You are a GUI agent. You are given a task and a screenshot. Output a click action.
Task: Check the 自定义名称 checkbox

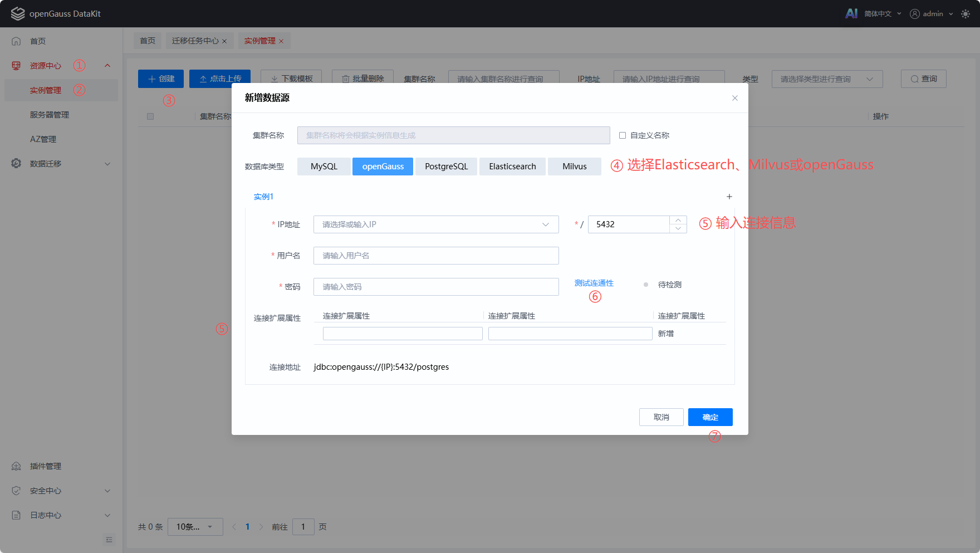pyautogui.click(x=623, y=135)
